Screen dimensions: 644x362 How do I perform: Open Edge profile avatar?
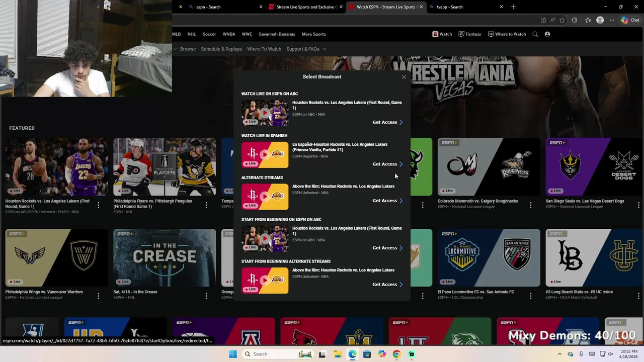[x=600, y=20]
